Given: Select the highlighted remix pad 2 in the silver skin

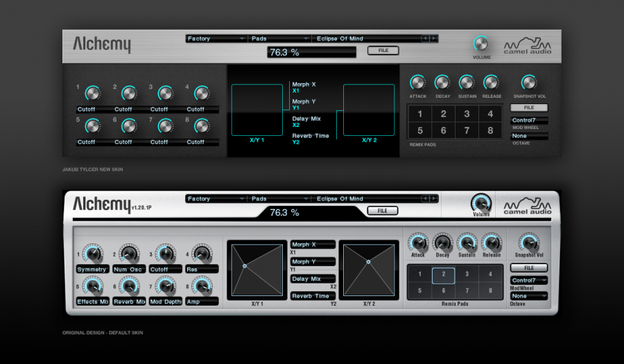Looking at the screenshot, I should (444, 275).
